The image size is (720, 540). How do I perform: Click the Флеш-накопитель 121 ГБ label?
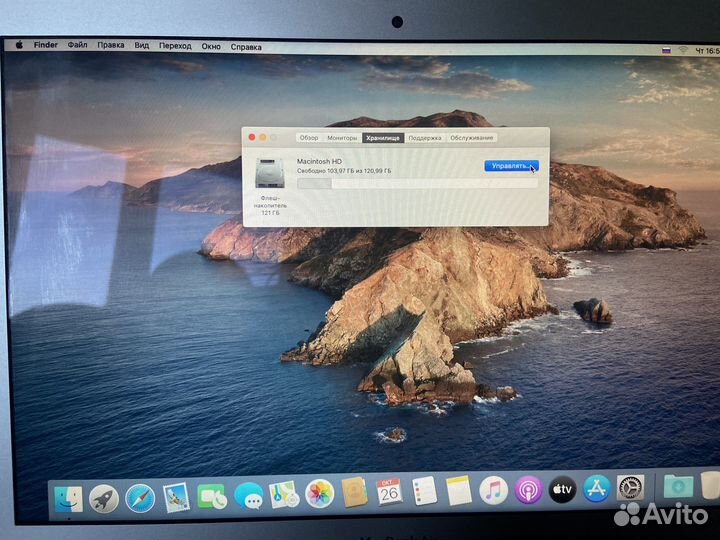270,205
